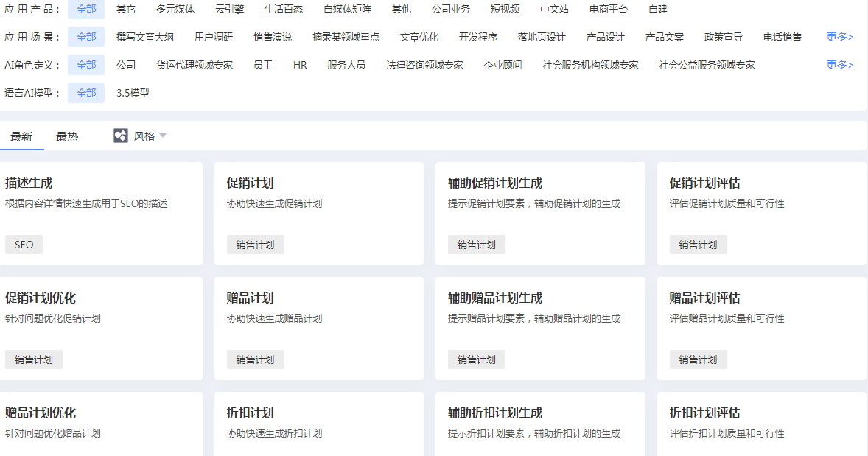This screenshot has width=868, height=456.
Task: Select 全部 in 语言AI模型 filter
Action: pos(86,93)
